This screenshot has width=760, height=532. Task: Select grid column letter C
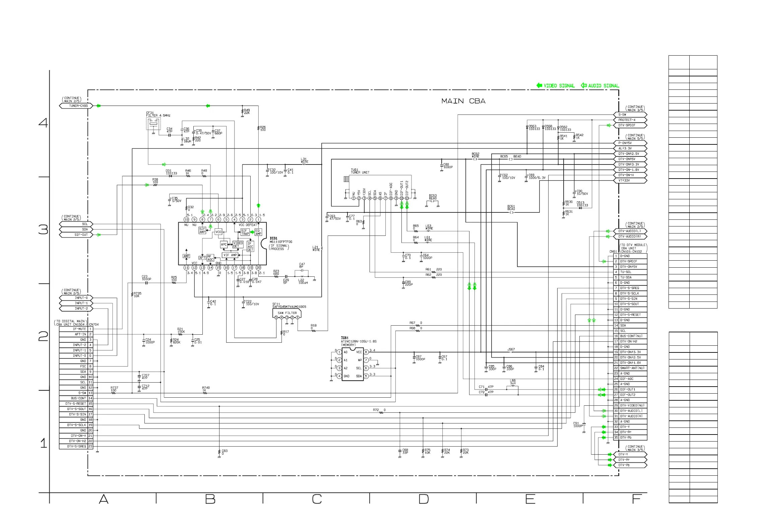[x=317, y=500]
